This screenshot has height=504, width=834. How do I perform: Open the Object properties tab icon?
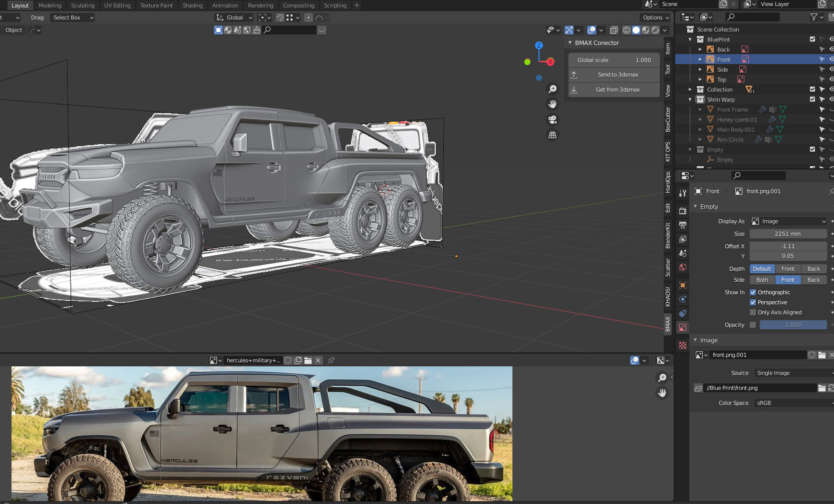click(682, 285)
